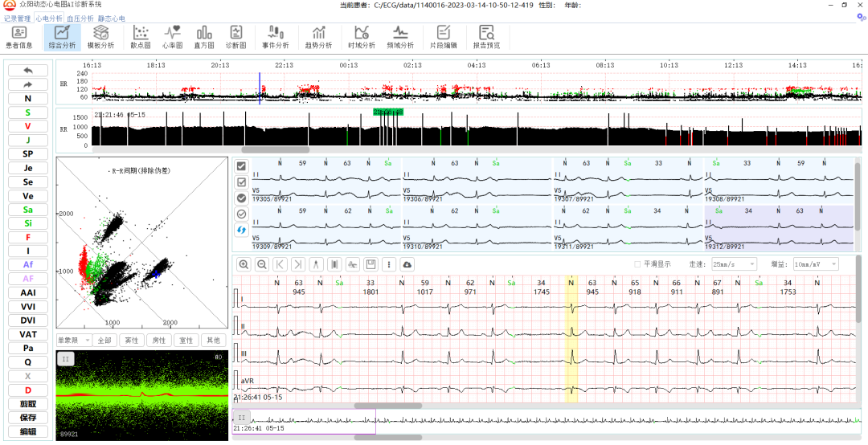Select the 模板分析 template analysis tool
The image size is (868, 445).
coord(100,37)
